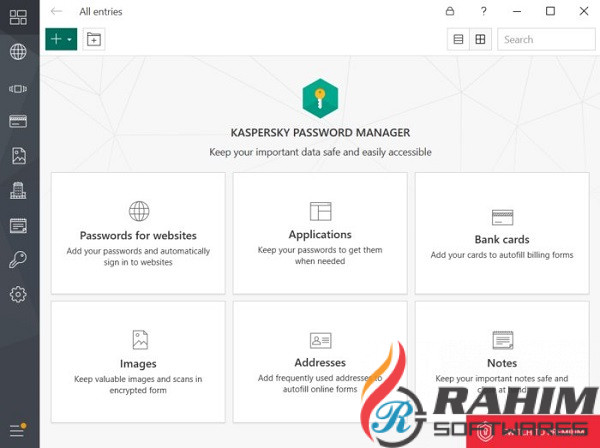Screen dimensions: 600x448
Task: Click notepad icon in Notes card
Action: pyautogui.click(x=502, y=340)
